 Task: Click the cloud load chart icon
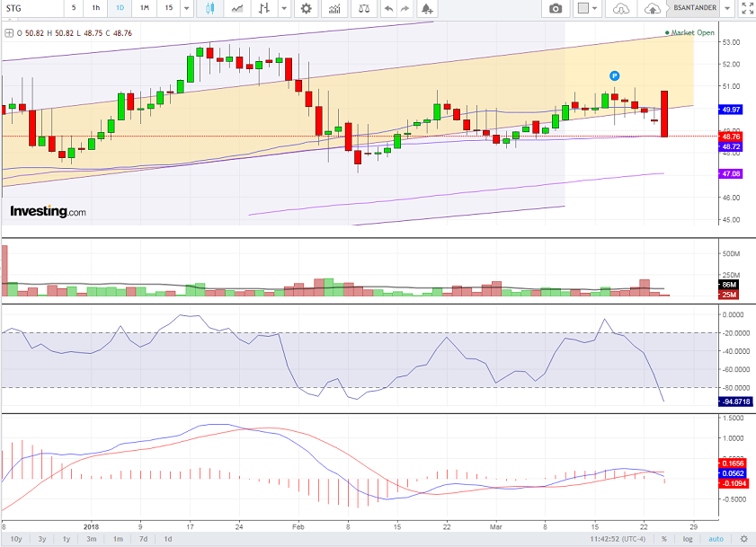coord(620,9)
